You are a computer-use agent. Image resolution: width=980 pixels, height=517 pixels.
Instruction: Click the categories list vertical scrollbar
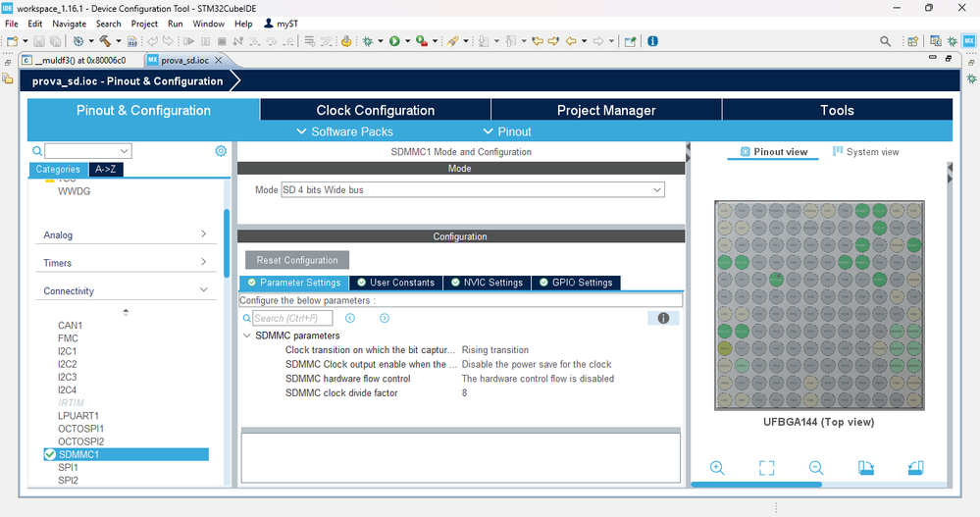(227, 244)
